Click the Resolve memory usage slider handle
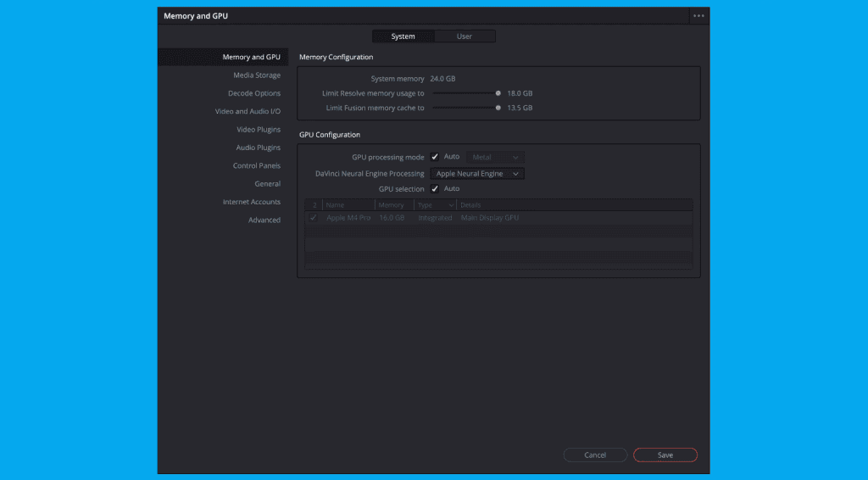Screen dimensions: 868x480 [x=498, y=93]
